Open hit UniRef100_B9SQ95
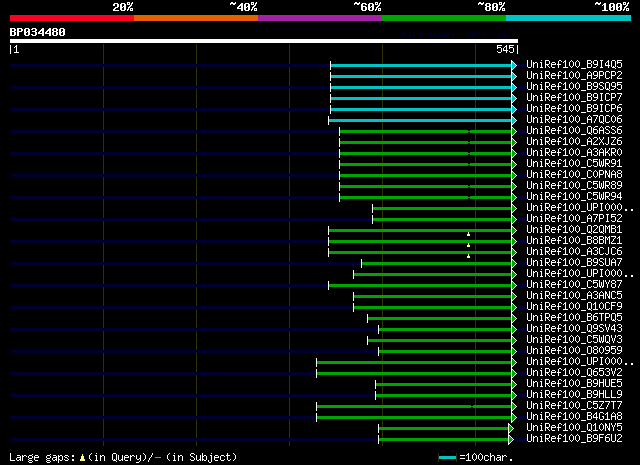Image resolution: width=640 pixels, height=465 pixels. (x=574, y=86)
